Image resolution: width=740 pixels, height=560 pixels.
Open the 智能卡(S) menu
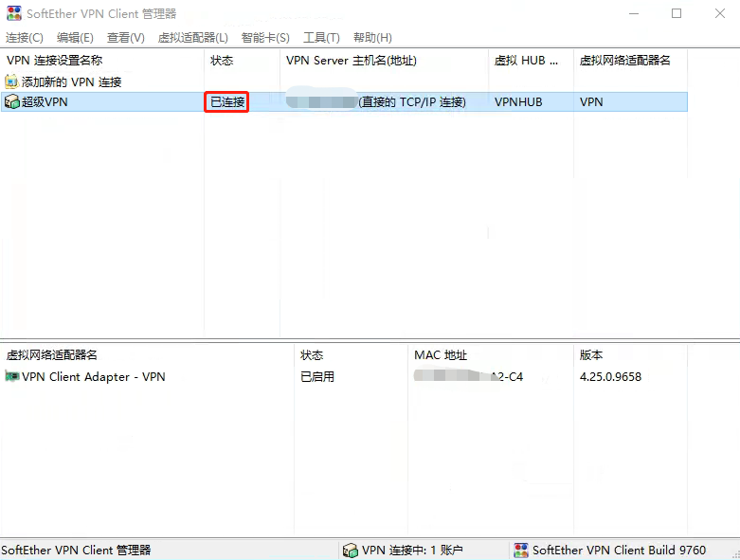pos(265,38)
